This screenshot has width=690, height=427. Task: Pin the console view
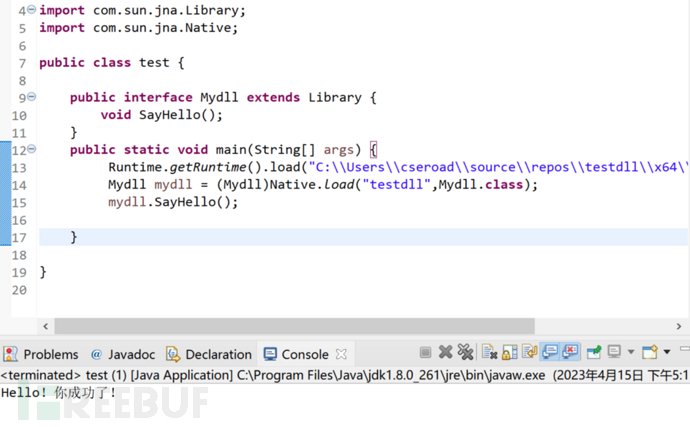(594, 352)
